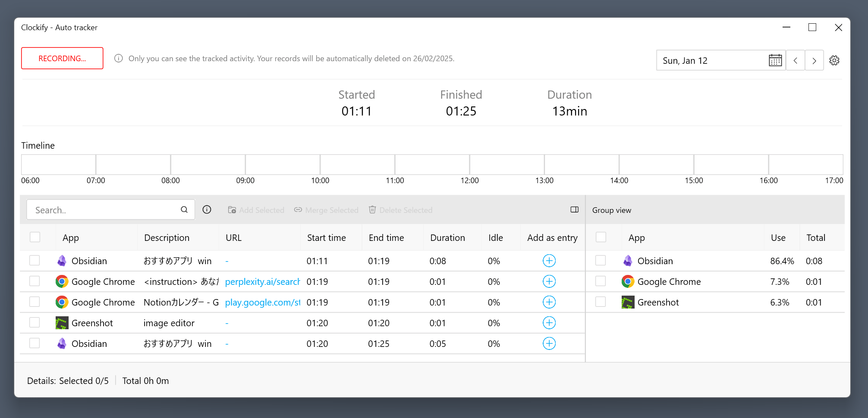Toggle the Group view panel icon
The height and width of the screenshot is (418, 868).
click(574, 210)
